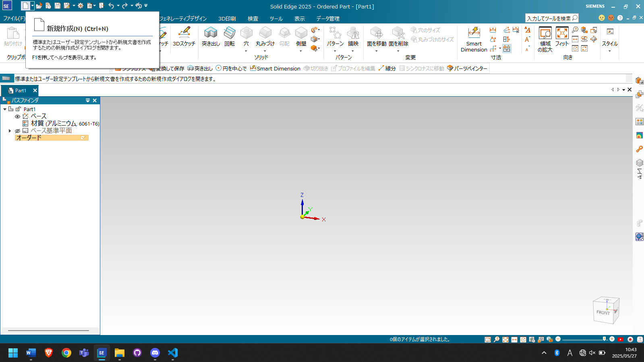Click the tool search input field
Viewport: 644px width, 362px height.
pyautogui.click(x=549, y=18)
